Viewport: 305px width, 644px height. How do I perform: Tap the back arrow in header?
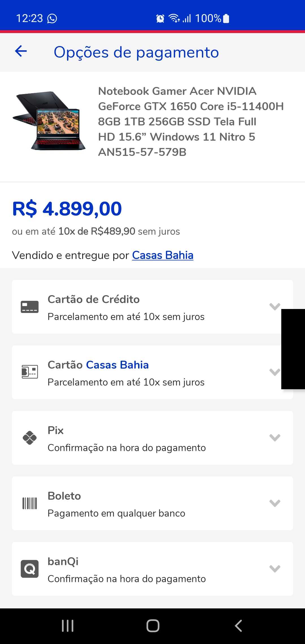click(x=21, y=51)
